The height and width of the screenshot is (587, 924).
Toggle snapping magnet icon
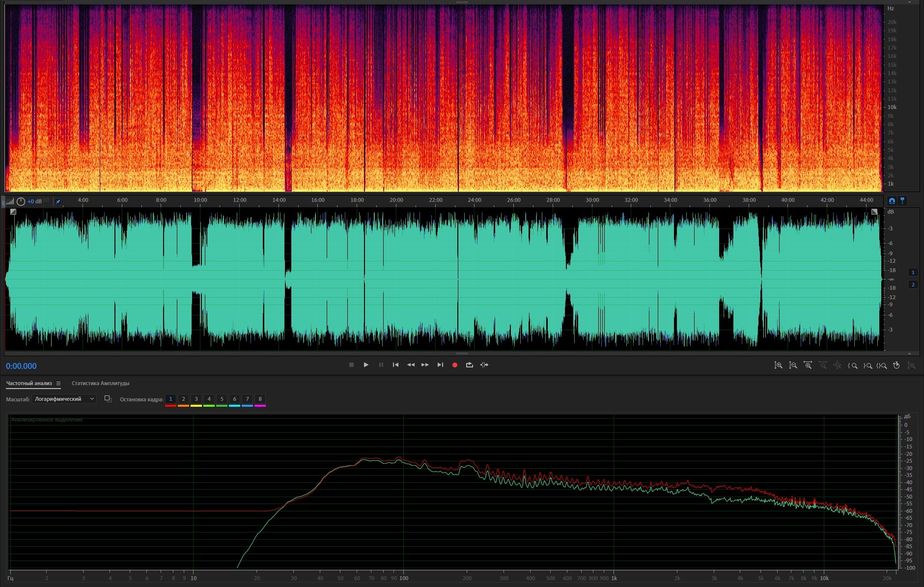pos(892,201)
